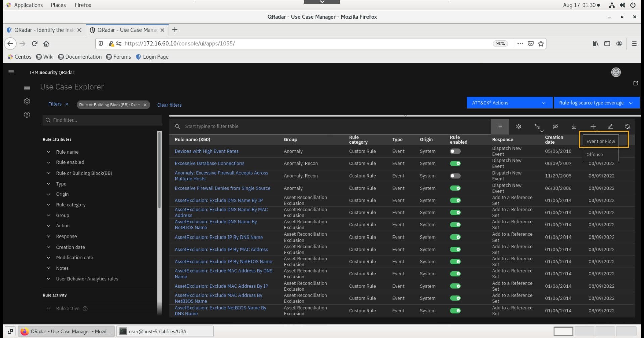Open Firefox page actions three-dot menu
Viewport: 644px width, 338px height.
pyautogui.click(x=520, y=44)
